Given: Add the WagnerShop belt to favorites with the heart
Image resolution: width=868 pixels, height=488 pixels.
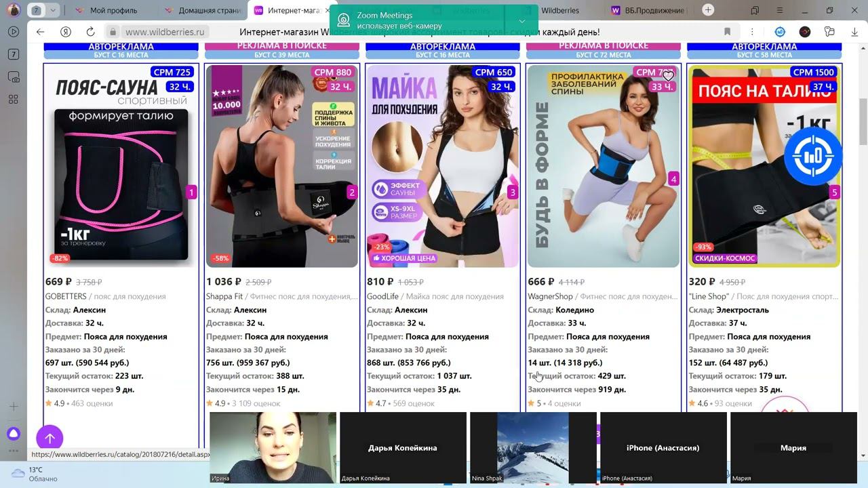Looking at the screenshot, I should pos(668,75).
